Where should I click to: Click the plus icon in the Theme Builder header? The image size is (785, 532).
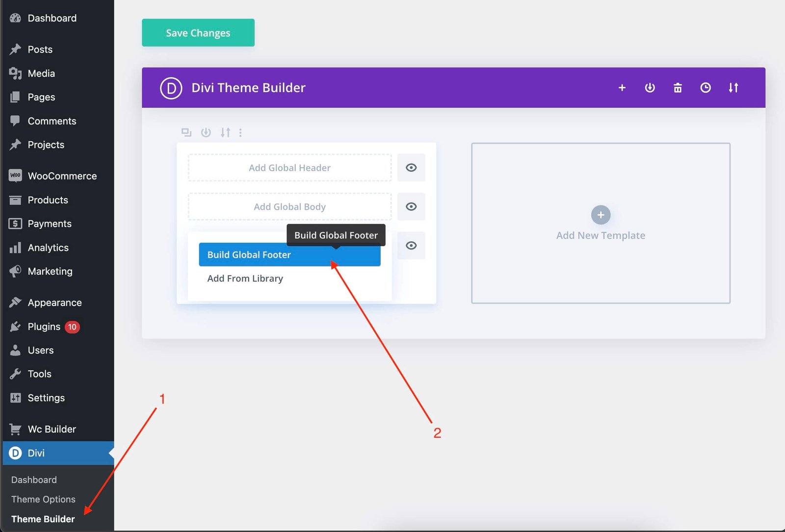[622, 88]
